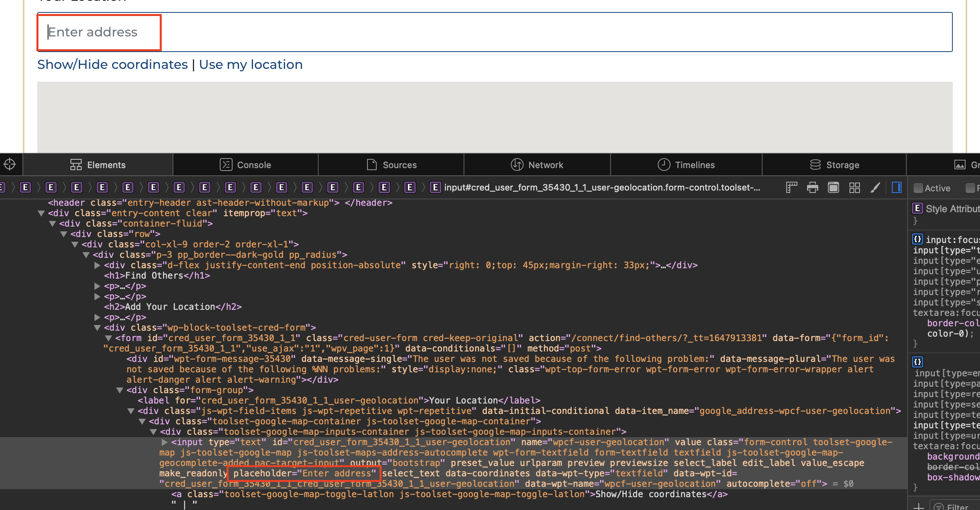Select the h2 Add Your Location row
The width and height of the screenshot is (980, 510).
pyautogui.click(x=173, y=307)
